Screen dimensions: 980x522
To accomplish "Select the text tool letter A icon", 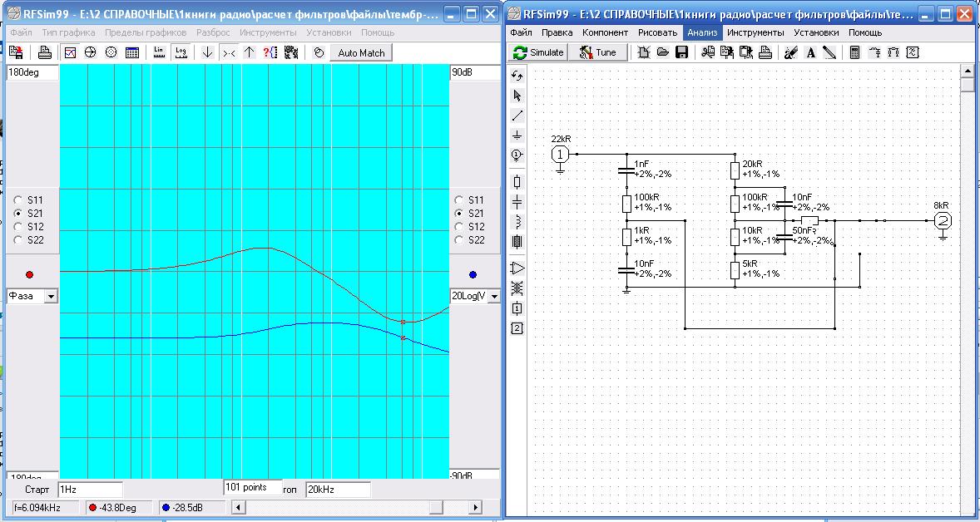I will [810, 52].
